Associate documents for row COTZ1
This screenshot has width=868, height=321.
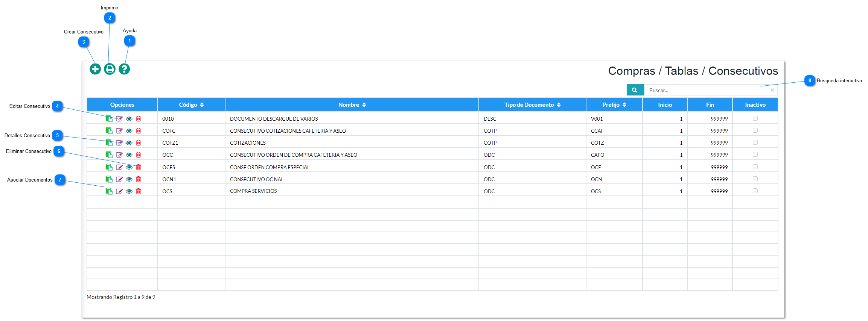pos(109,143)
